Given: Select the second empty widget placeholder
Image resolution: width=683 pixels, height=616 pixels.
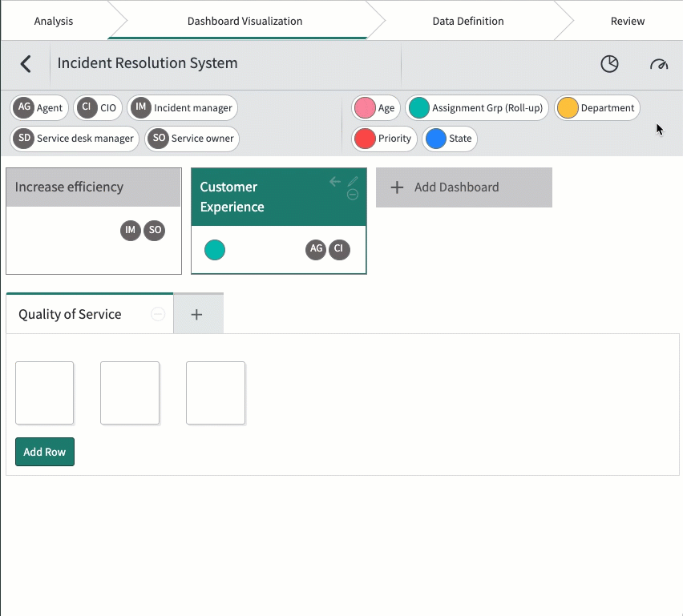Looking at the screenshot, I should (130, 393).
